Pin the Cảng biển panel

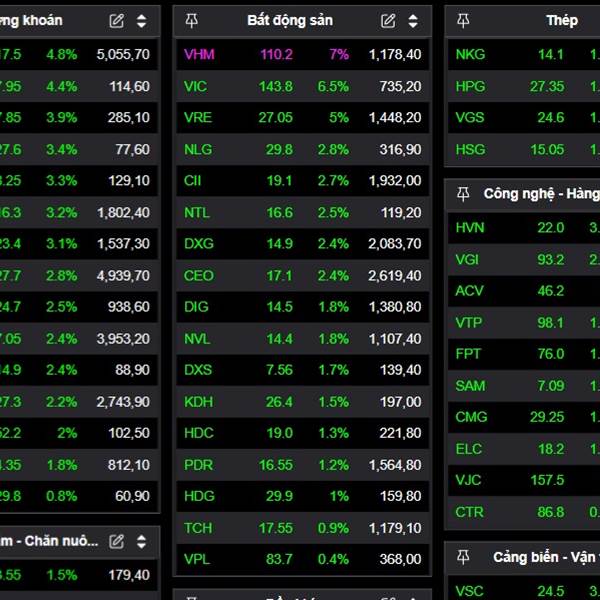pyautogui.click(x=463, y=557)
